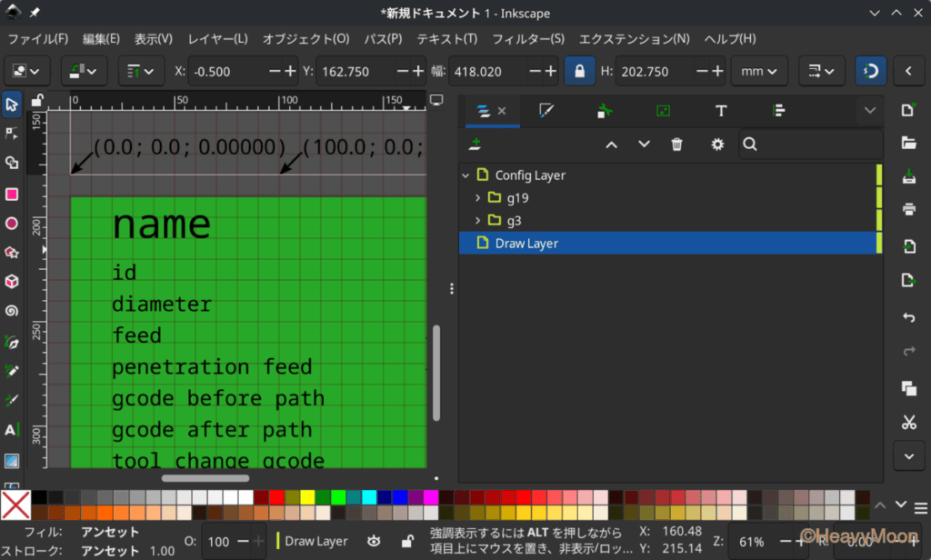
Task: Open the エクステンション(N) menu
Action: [x=634, y=39]
